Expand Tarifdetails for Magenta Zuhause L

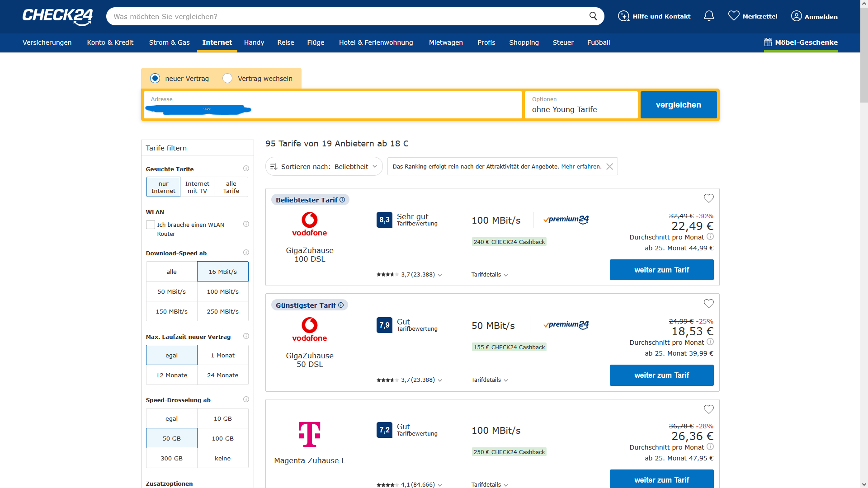click(x=490, y=484)
